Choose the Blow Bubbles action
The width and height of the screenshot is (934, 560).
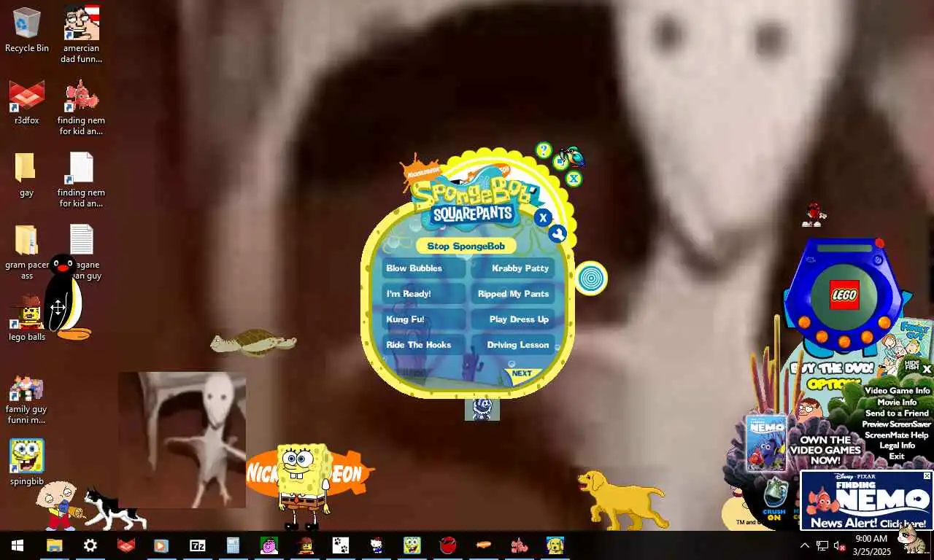coord(424,268)
